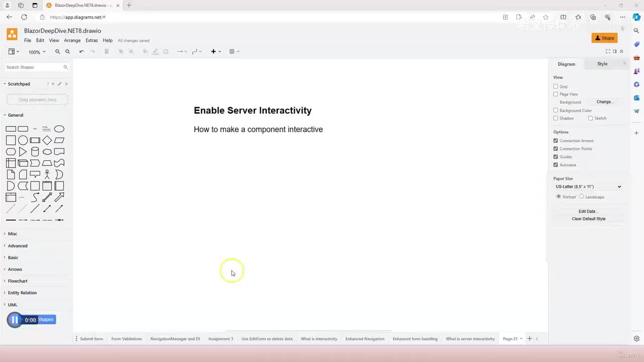Collapse the General shapes section
Screen dimensions: 644x362
pyautogui.click(x=16, y=115)
